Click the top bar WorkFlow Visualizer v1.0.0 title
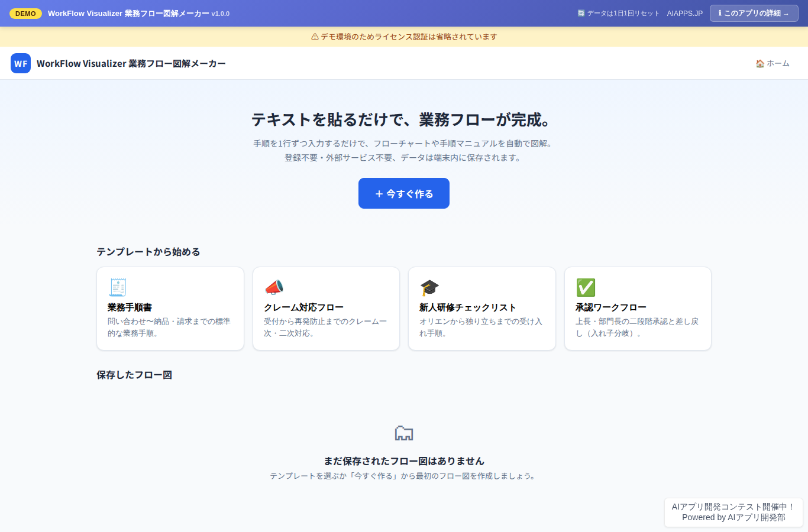Image resolution: width=808 pixels, height=532 pixels. tap(138, 14)
